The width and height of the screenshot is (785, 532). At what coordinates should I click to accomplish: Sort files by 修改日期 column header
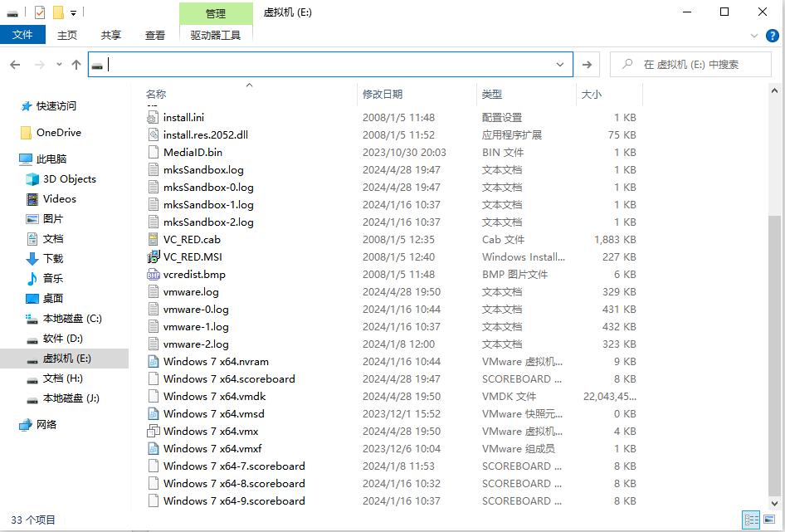click(x=383, y=95)
